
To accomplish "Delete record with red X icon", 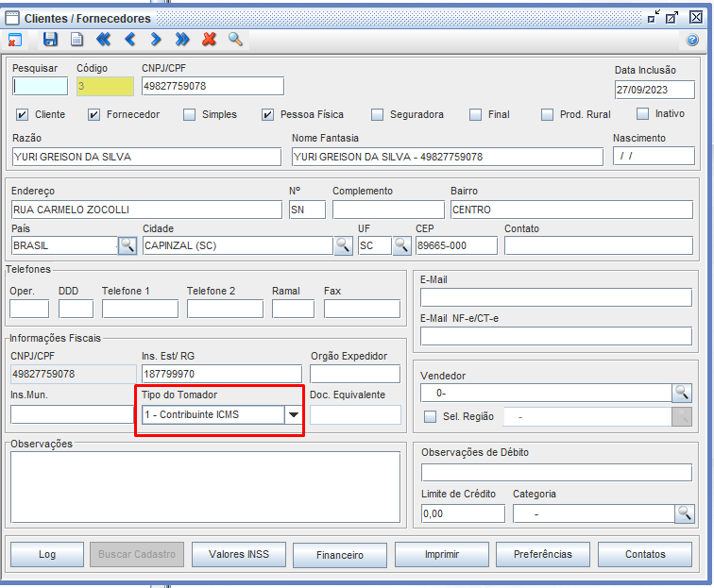I will 209,40.
